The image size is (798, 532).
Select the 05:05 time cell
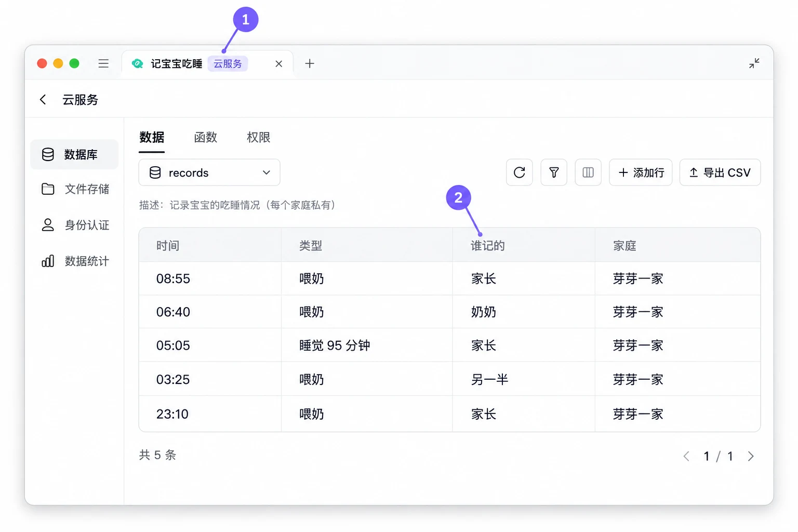[x=210, y=345]
